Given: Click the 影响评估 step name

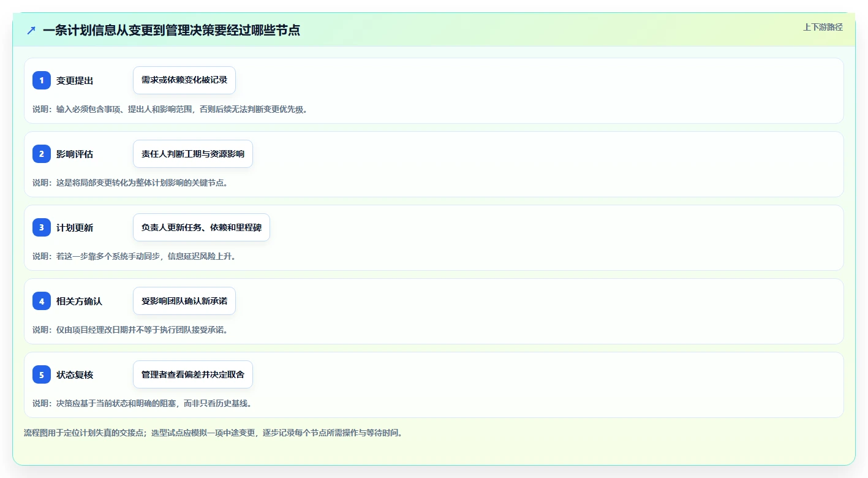Looking at the screenshot, I should [75, 154].
